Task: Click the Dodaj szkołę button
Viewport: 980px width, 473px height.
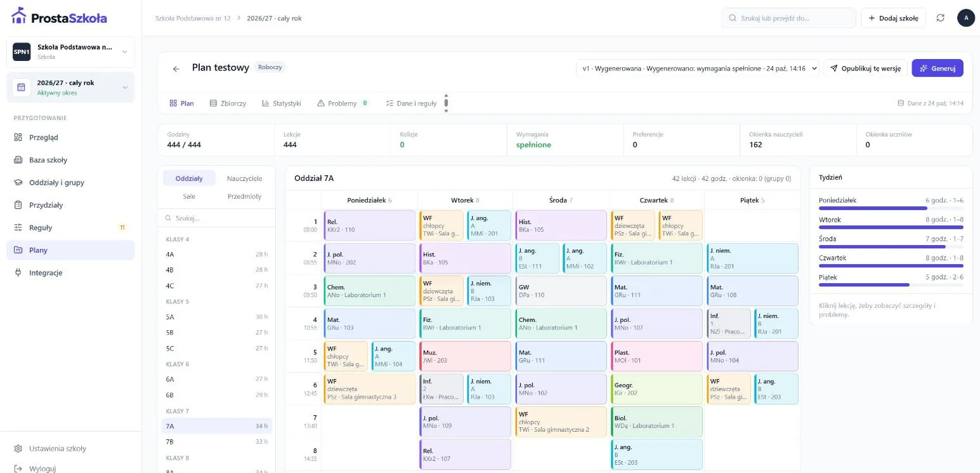Action: coord(893,18)
